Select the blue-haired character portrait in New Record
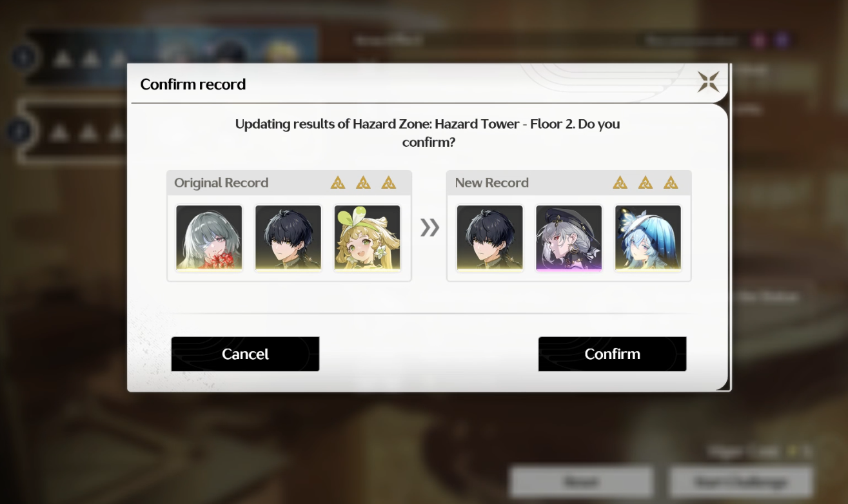This screenshot has width=848, height=504. tap(648, 238)
